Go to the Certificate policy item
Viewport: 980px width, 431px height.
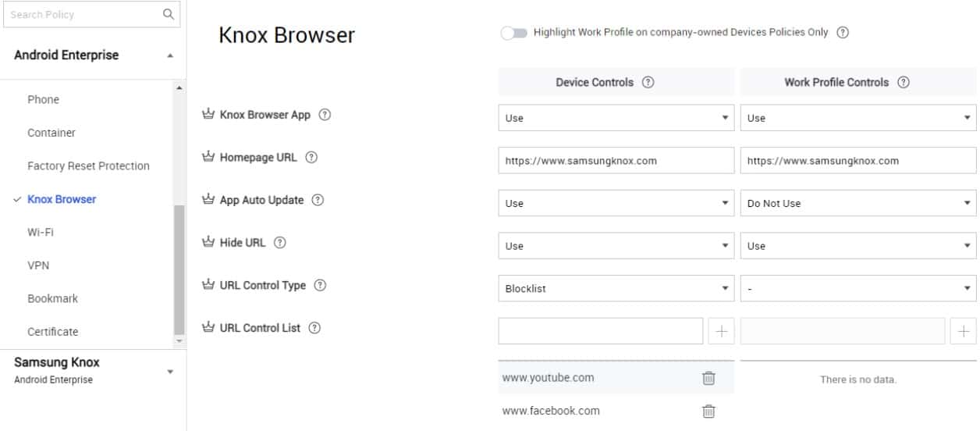tap(53, 332)
